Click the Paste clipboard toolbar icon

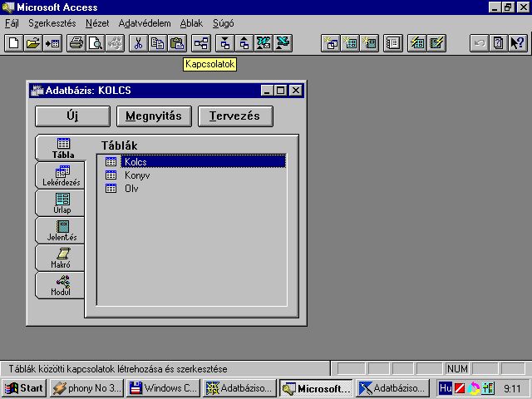tap(177, 43)
